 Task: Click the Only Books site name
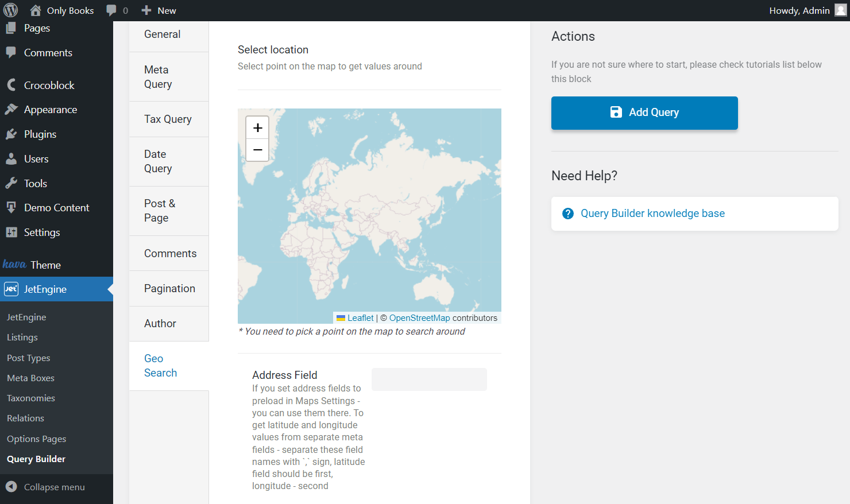coord(70,10)
